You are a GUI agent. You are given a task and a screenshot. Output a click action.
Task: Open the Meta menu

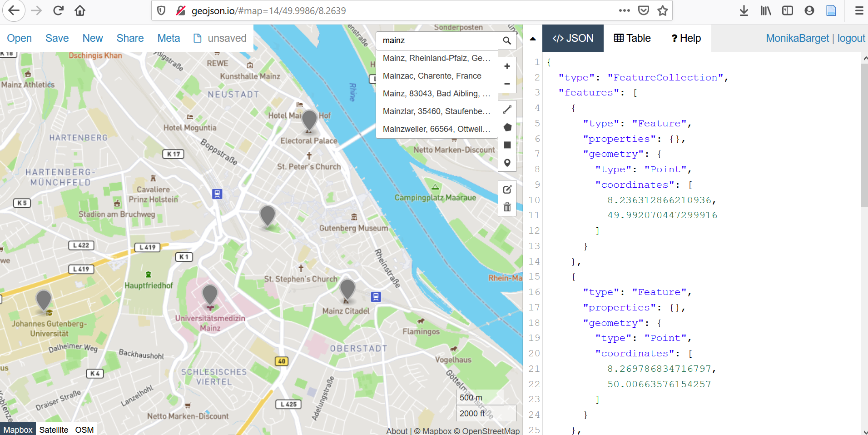[x=169, y=38]
